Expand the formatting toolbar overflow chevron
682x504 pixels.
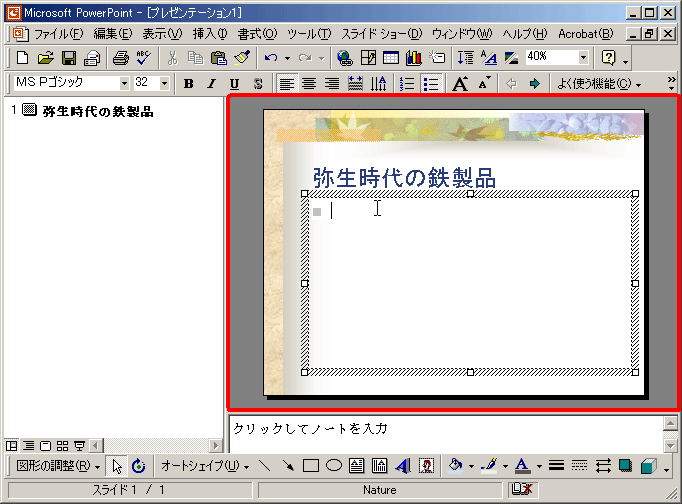672,81
